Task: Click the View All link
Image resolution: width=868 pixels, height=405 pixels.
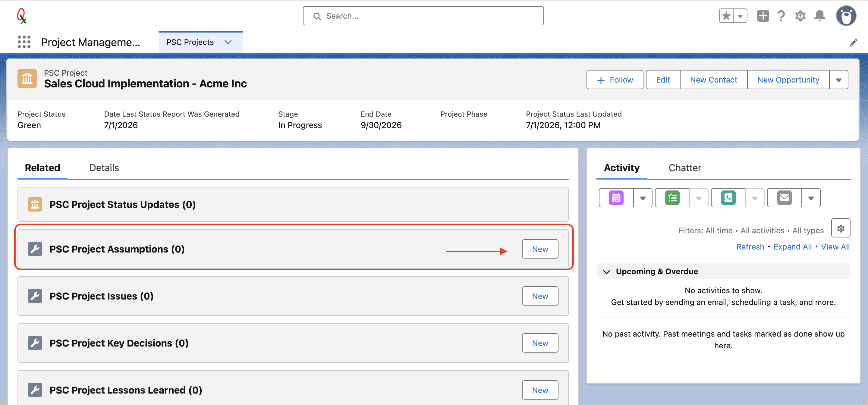Action: [x=835, y=246]
